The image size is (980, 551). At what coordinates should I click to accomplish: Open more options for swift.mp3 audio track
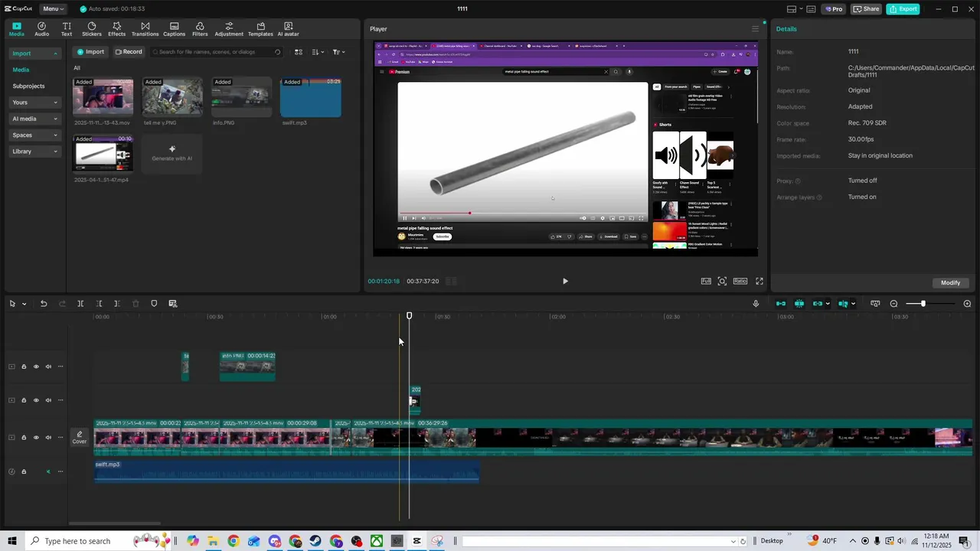(60, 471)
